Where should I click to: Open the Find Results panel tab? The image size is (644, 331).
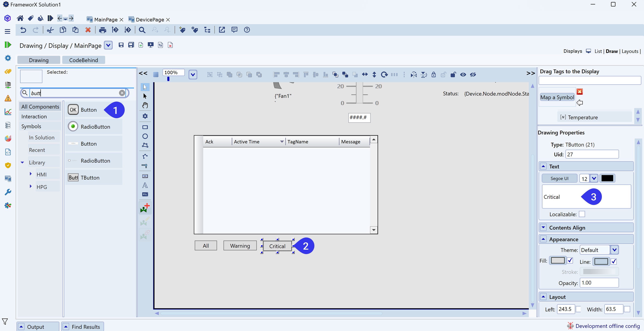(x=83, y=327)
